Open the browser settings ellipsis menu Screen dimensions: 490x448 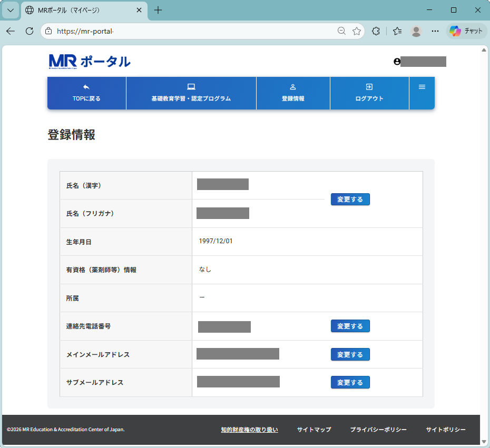[x=435, y=31]
